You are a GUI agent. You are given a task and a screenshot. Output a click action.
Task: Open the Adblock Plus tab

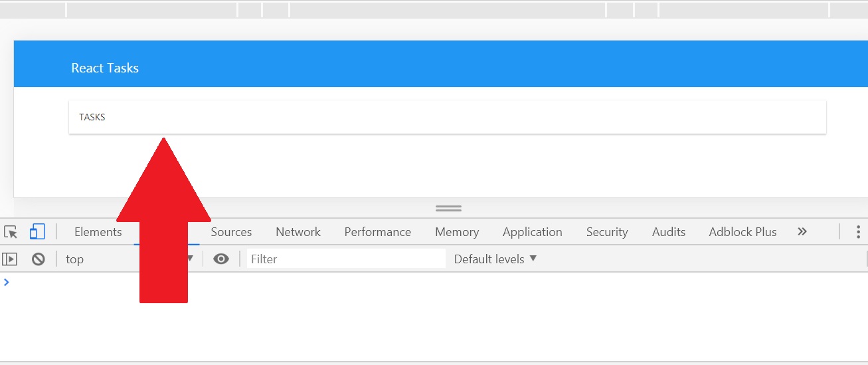(x=742, y=232)
